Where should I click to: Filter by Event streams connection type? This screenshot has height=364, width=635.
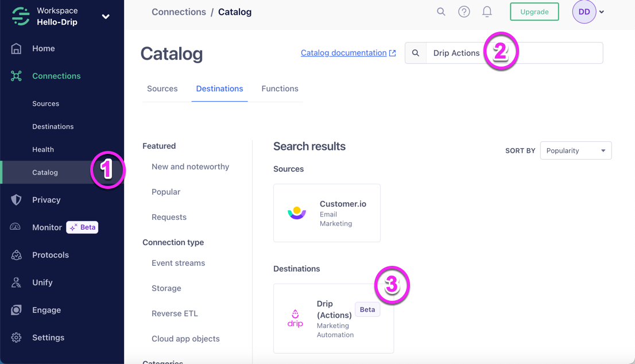(178, 263)
